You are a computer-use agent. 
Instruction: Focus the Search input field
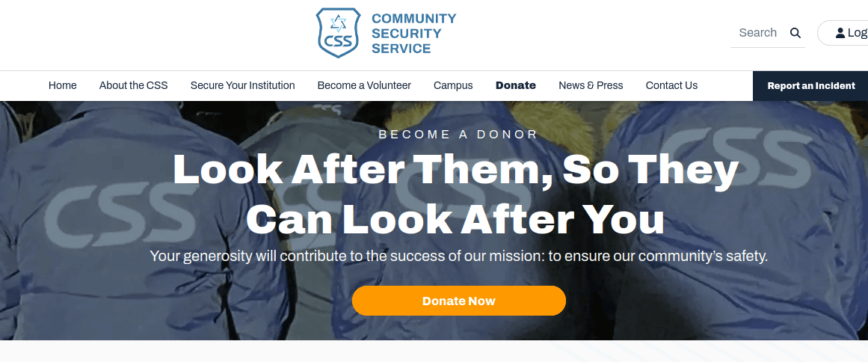[x=760, y=33]
